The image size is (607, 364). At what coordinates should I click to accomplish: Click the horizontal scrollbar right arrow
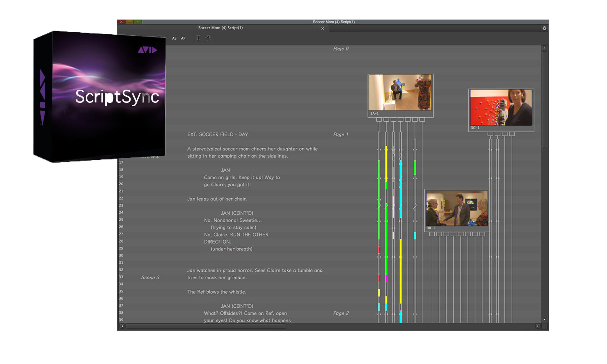pos(538,326)
